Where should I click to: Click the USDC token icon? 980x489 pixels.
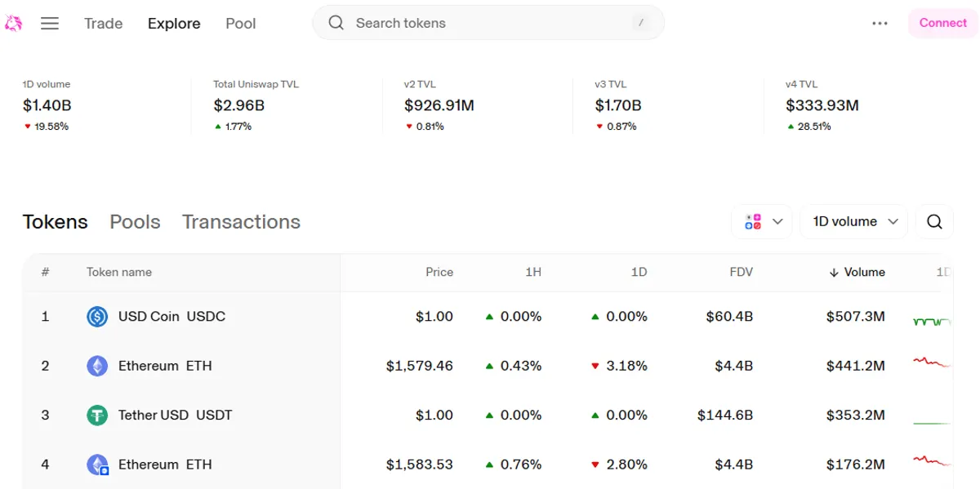[97, 317]
